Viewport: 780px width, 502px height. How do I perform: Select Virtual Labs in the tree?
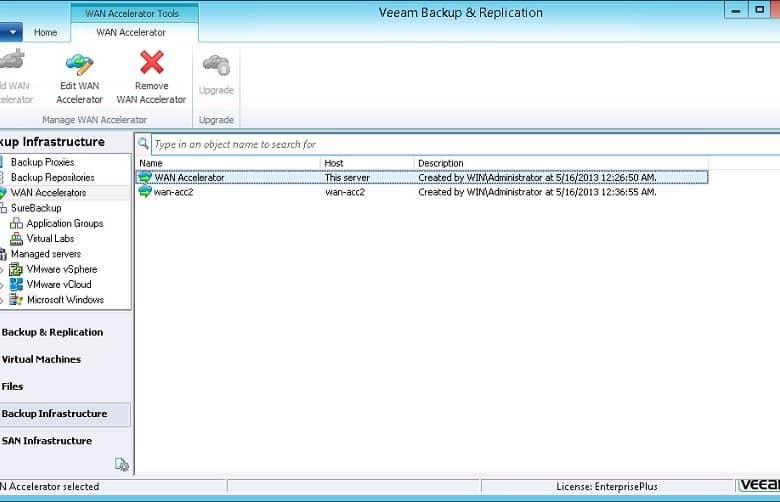[x=50, y=239]
